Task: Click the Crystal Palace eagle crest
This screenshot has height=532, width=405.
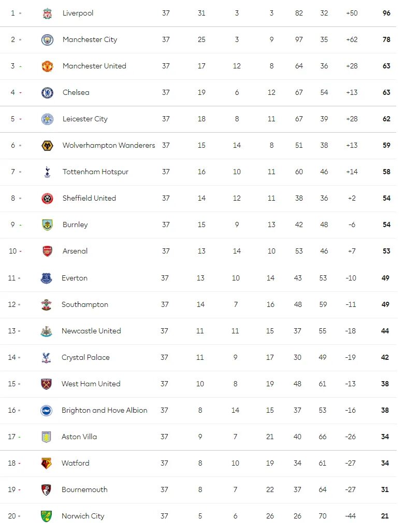Action: (47, 358)
